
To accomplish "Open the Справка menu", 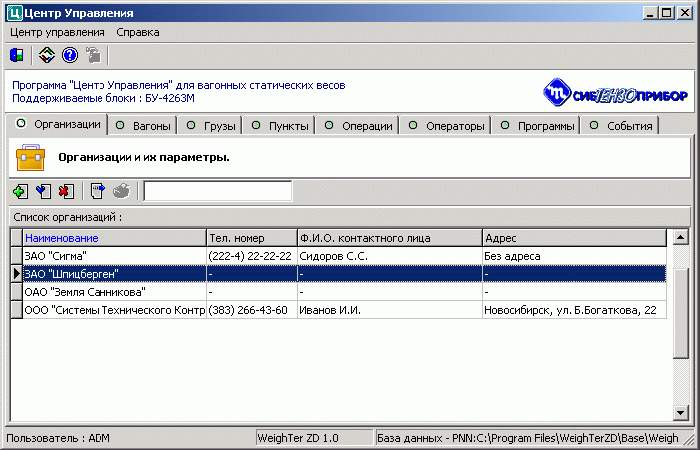I will (x=138, y=33).
